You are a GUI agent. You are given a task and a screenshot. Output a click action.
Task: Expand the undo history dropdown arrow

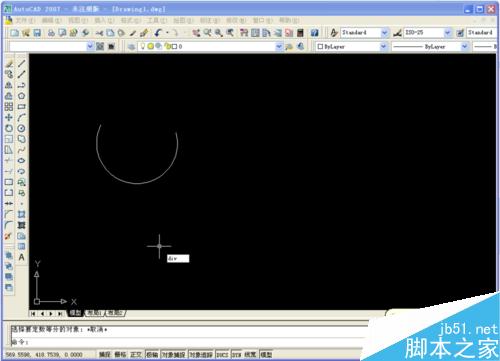click(x=167, y=33)
